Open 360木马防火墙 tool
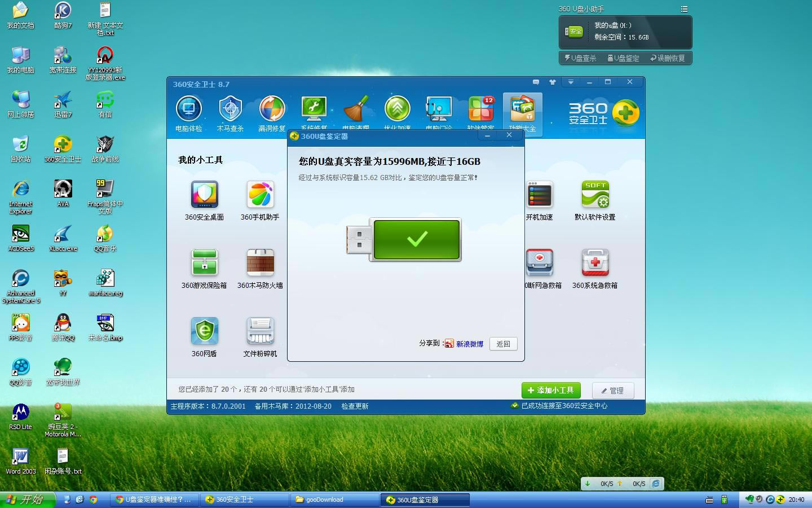This screenshot has height=508, width=812. click(x=260, y=269)
